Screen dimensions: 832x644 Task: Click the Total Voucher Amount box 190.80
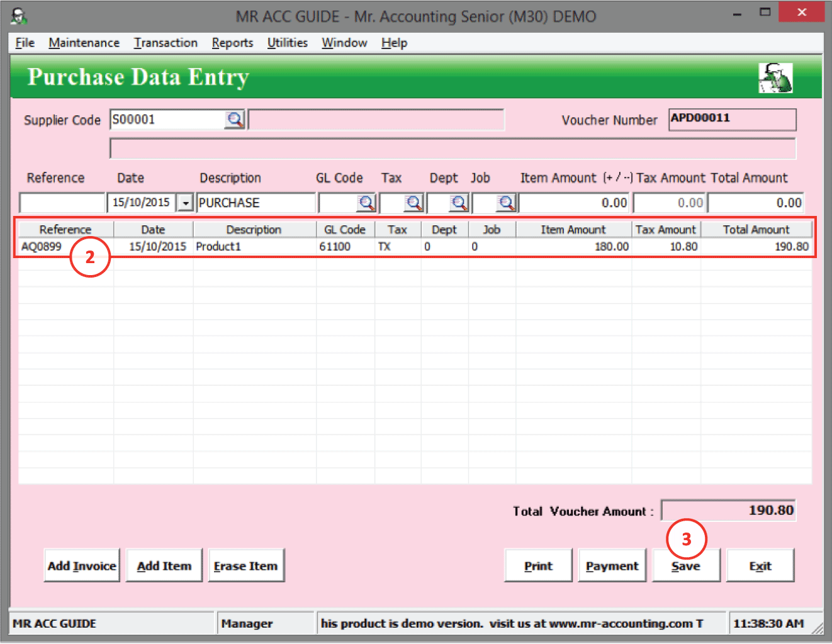[x=729, y=510]
